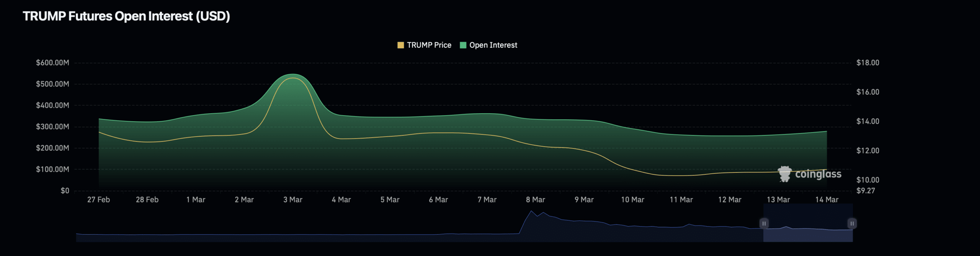The height and width of the screenshot is (256, 980).
Task: Click the overview chart spike peak
Action: click(x=531, y=211)
